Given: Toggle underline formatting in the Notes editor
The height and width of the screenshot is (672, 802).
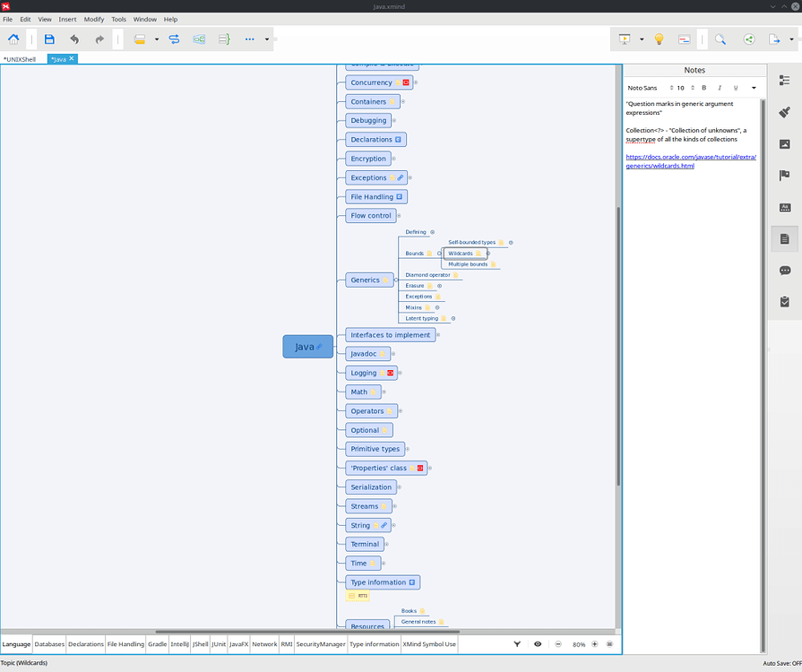Looking at the screenshot, I should (x=736, y=88).
